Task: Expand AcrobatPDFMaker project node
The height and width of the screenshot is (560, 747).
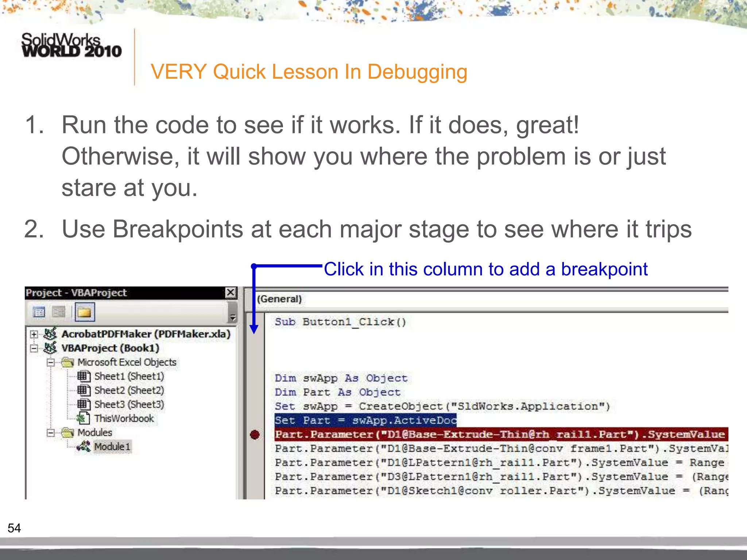Action: (34, 334)
